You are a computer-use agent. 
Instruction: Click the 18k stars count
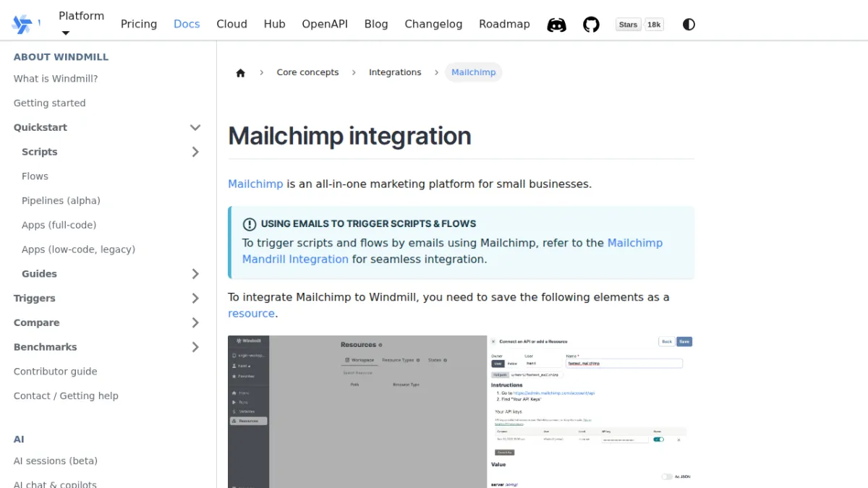point(654,25)
